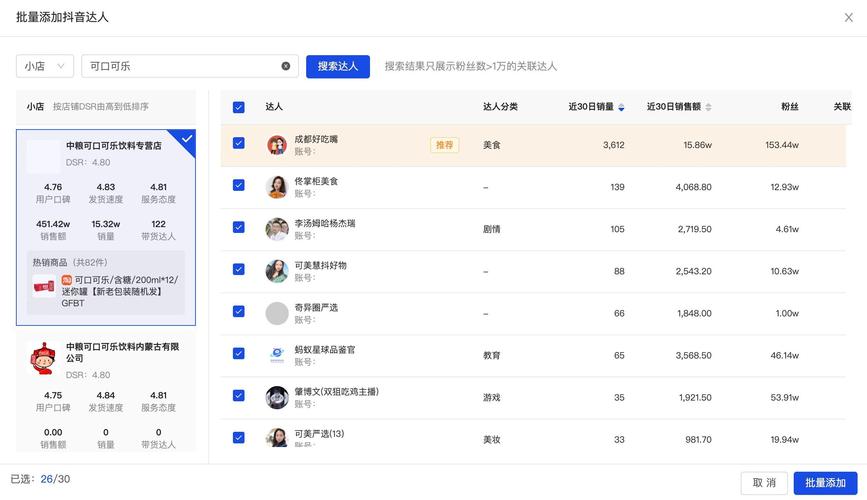Close the 批量添加抖音达人 dialog
Image resolution: width=867 pixels, height=500 pixels.
848,18
